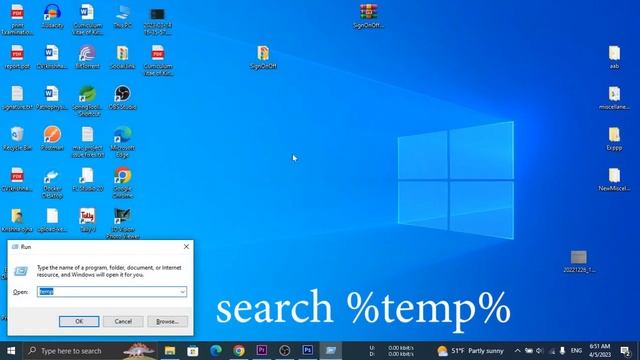640x360 pixels.
Task: Open the clock showing 6:51 AM
Action: coord(600,351)
